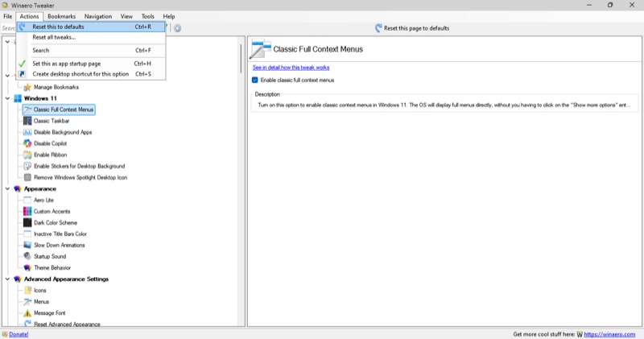
Task: Click the Remove Windows Spotlight Desktop Icon icon
Action: click(27, 177)
